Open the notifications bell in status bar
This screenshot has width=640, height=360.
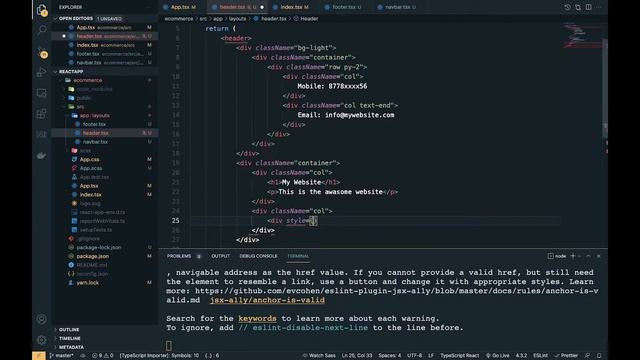[x=599, y=356]
